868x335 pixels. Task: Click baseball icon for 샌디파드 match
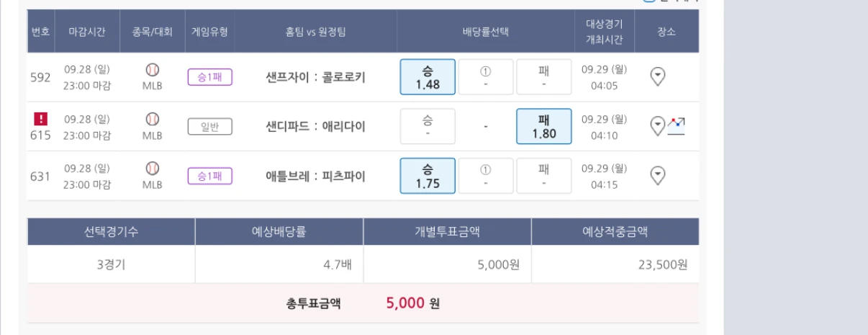pyautogui.click(x=152, y=119)
